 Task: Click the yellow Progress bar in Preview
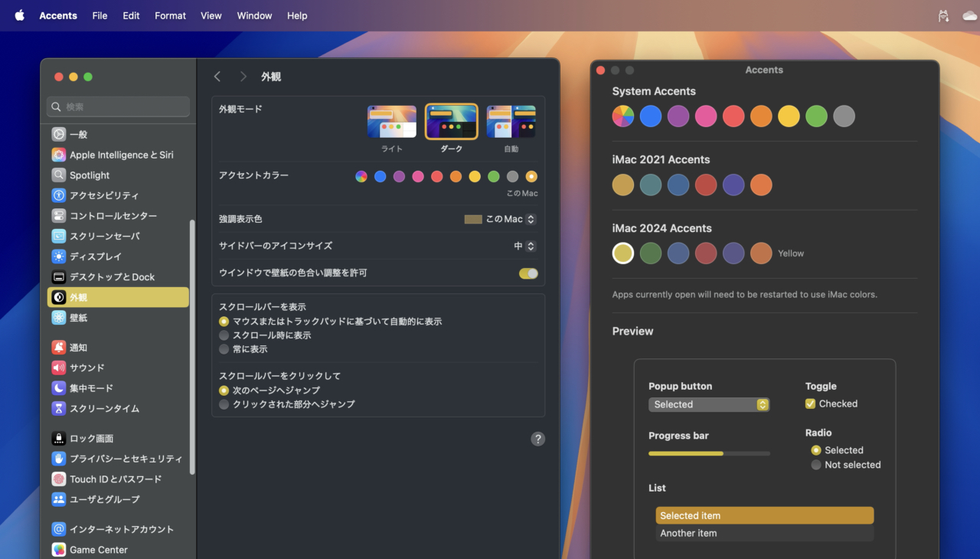tap(709, 453)
